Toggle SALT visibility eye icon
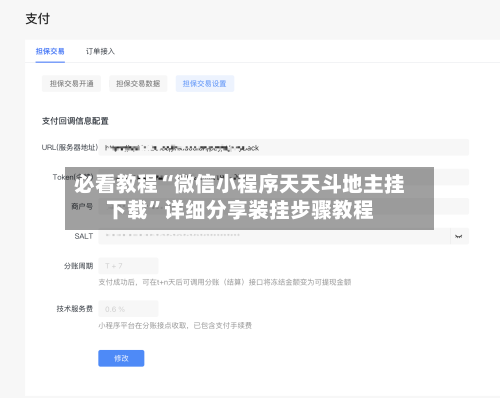The width and height of the screenshot is (500, 398). [x=459, y=236]
